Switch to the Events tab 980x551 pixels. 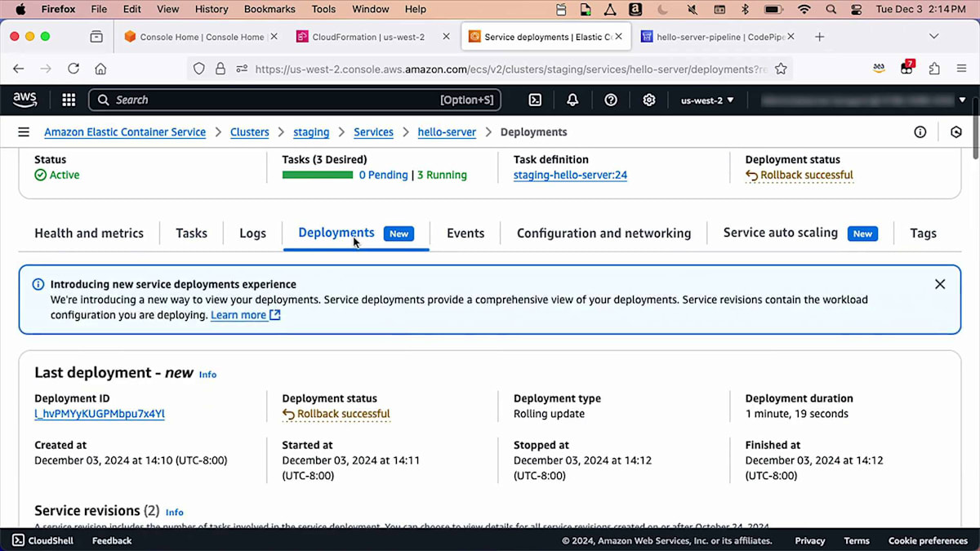pos(465,233)
